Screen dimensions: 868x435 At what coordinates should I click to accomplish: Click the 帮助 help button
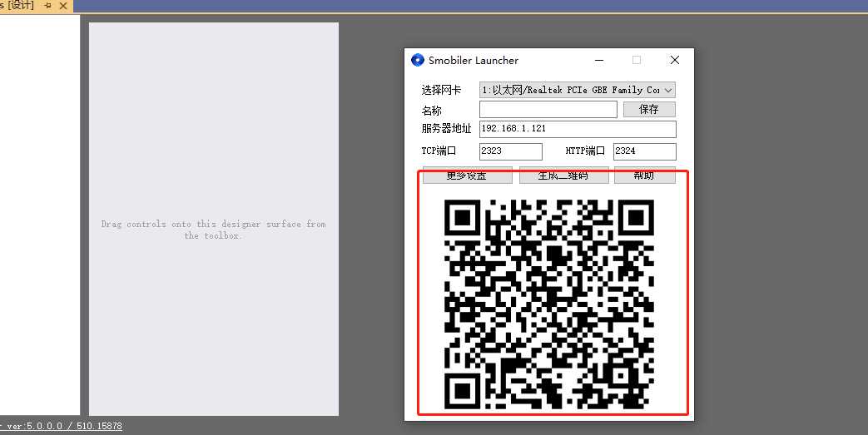pos(644,175)
